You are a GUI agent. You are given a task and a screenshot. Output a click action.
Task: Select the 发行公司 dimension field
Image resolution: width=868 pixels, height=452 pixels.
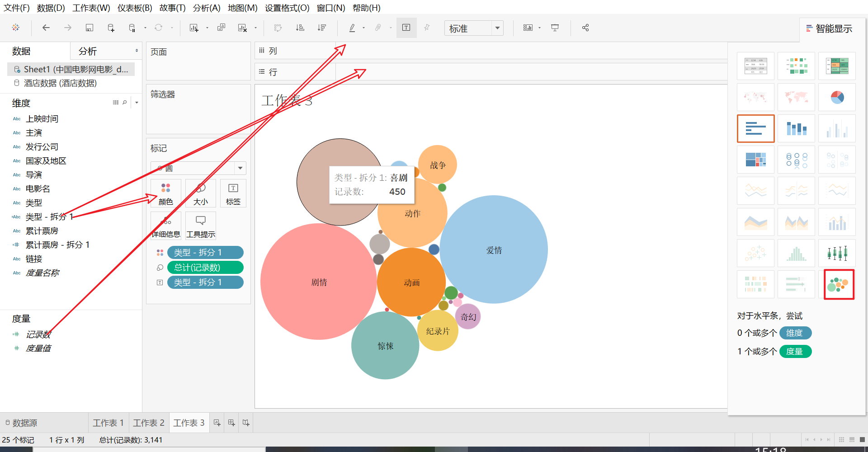[42, 147]
